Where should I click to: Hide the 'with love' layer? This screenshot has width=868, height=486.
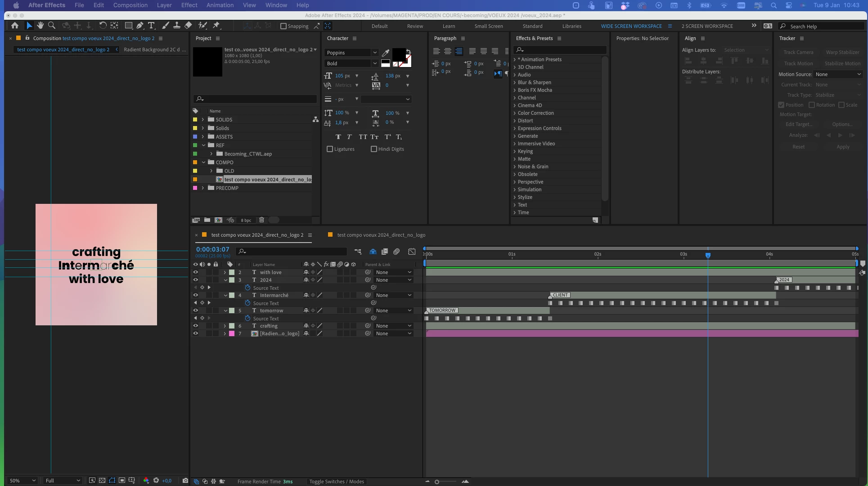(195, 272)
